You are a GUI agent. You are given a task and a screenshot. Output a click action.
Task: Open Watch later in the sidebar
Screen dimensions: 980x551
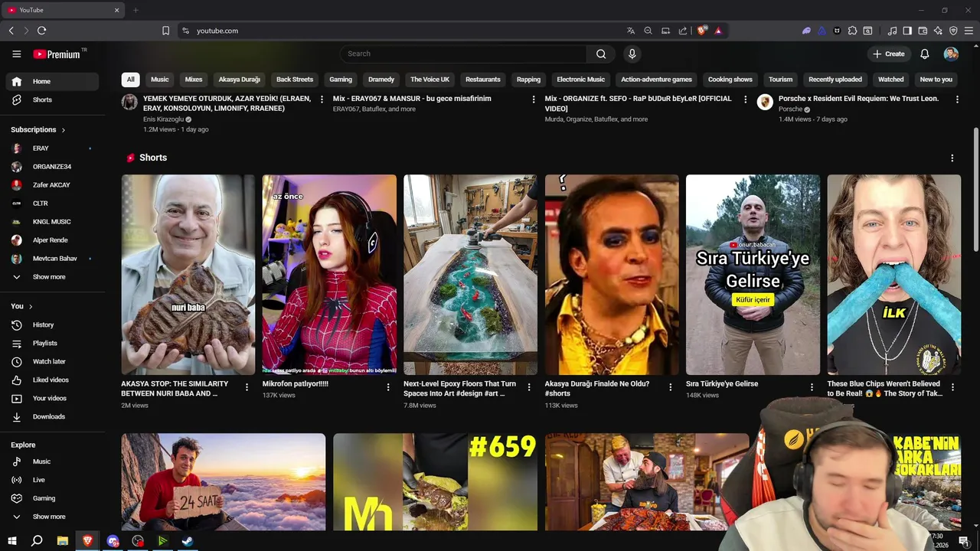(53, 361)
